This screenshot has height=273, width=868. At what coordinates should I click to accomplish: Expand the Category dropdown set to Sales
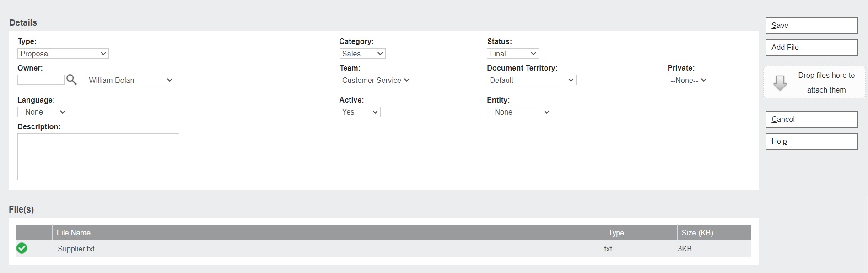click(362, 54)
